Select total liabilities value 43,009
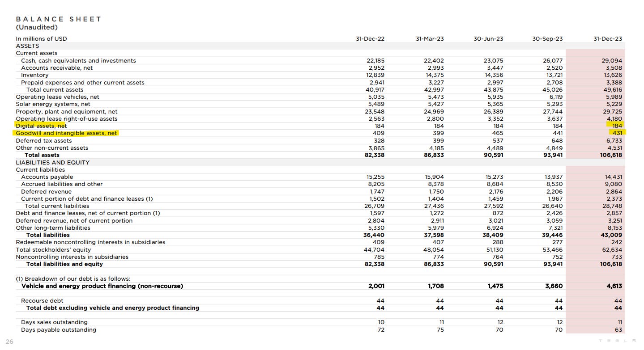The height and width of the screenshot is (350, 644). [x=612, y=235]
